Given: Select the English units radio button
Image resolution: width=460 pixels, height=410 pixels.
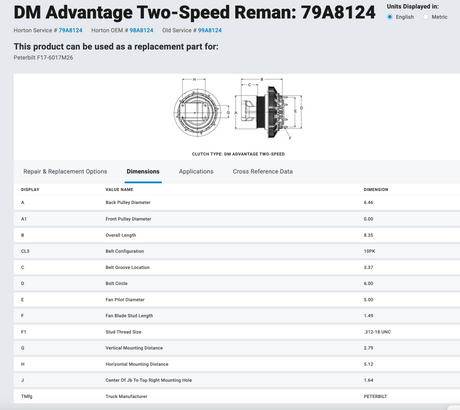Looking at the screenshot, I should click(390, 17).
